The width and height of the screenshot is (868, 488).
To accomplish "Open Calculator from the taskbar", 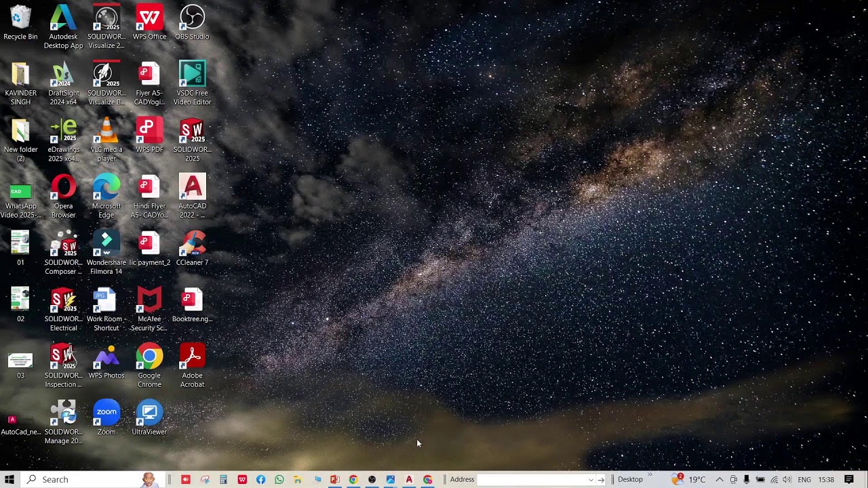I will click(x=223, y=479).
